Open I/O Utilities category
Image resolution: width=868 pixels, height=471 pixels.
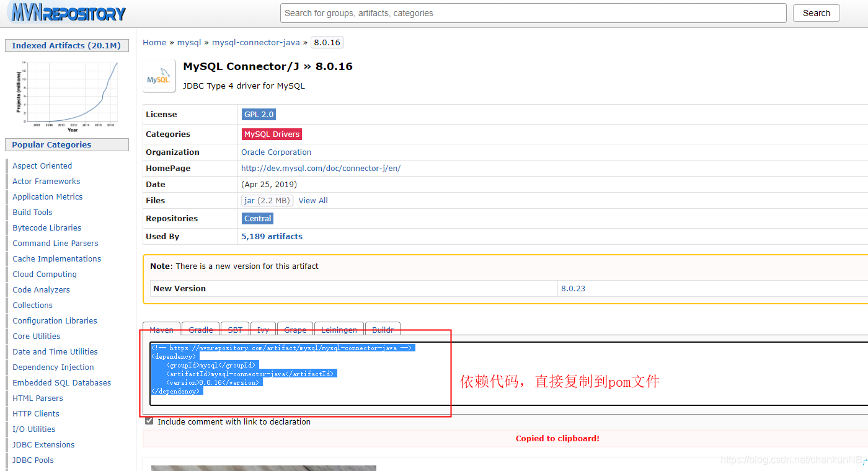coord(34,429)
